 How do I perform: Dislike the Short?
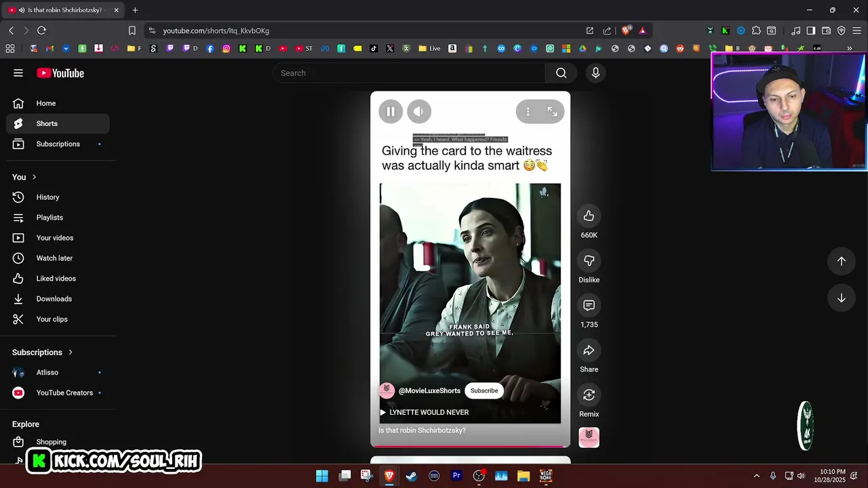(x=589, y=261)
